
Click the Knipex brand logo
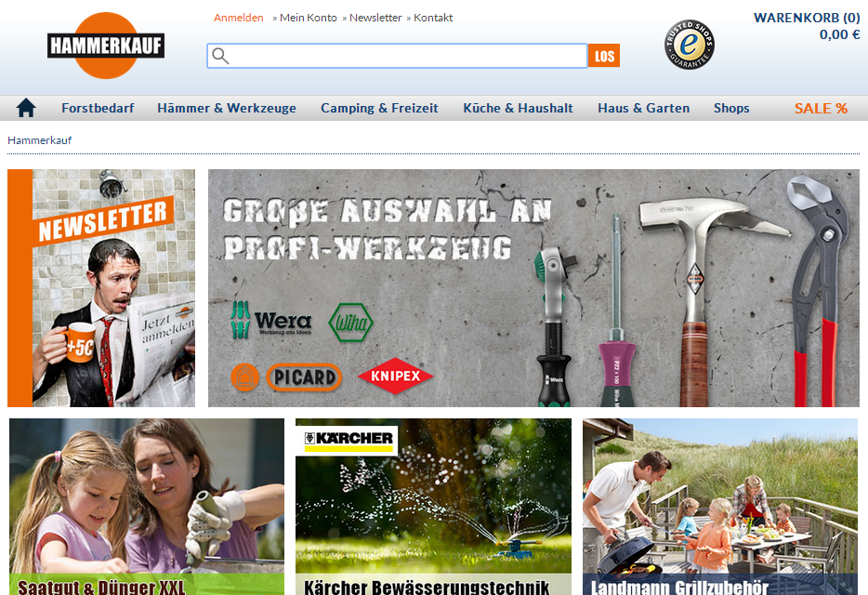395,377
